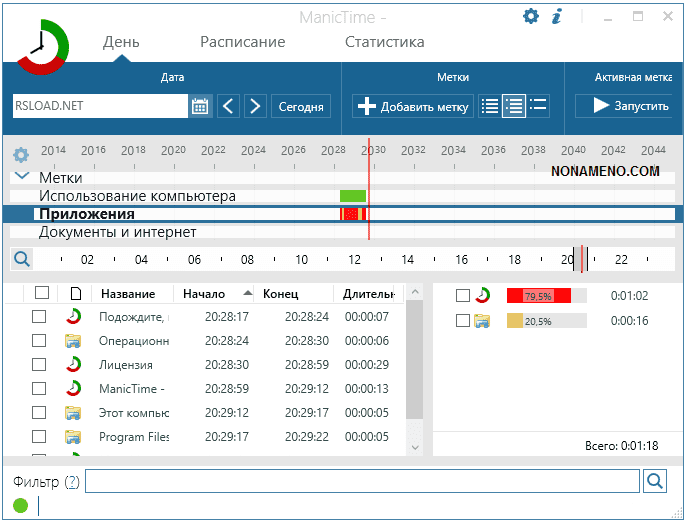Switch to the Расписание tab
685x521 pixels.
coord(242,42)
